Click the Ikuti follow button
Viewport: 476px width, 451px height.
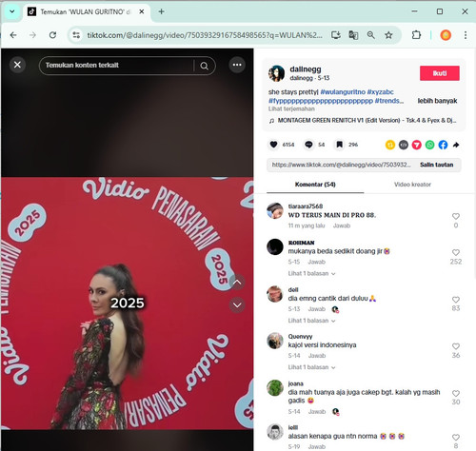click(440, 73)
